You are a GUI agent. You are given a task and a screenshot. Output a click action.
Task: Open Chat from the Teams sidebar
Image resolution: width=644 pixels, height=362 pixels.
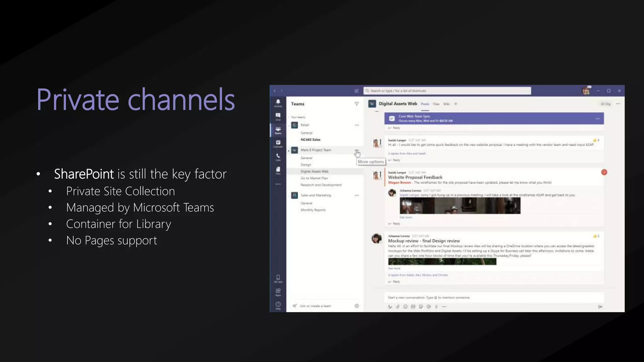(278, 117)
